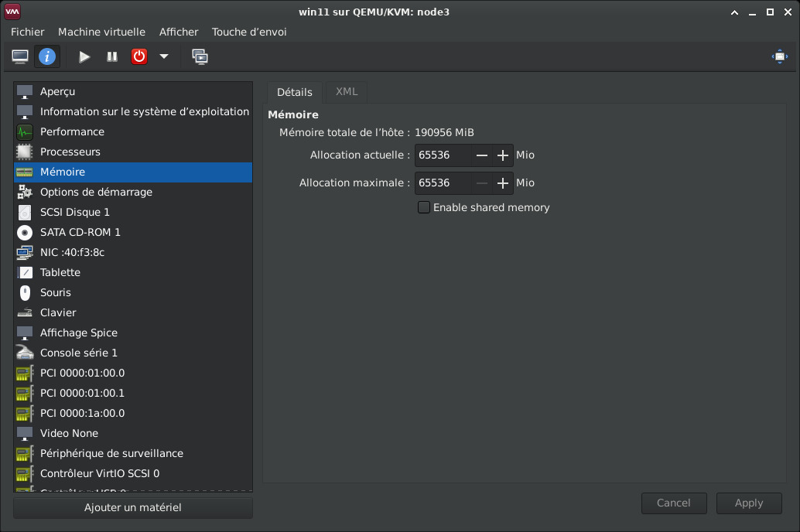The image size is (800, 532).
Task: Shut down VM with red power icon
Action: (138, 56)
